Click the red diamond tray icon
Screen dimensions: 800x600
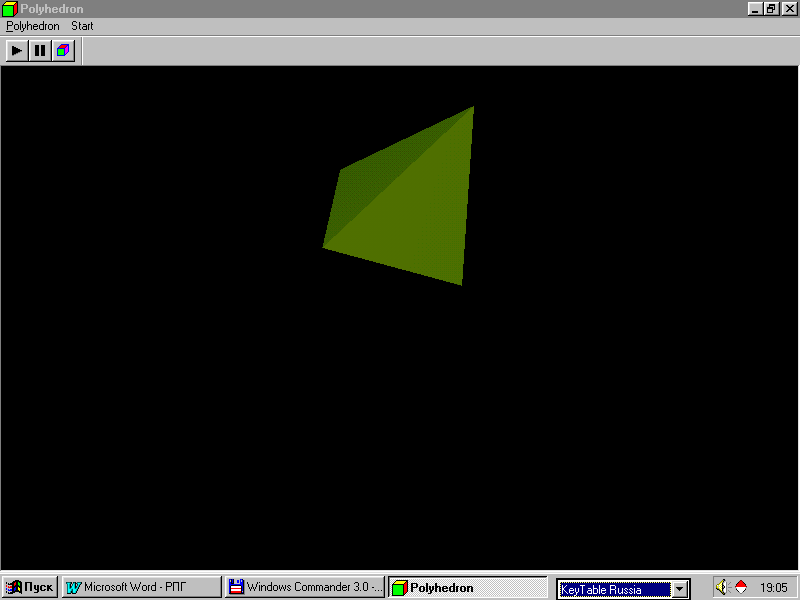tap(741, 587)
